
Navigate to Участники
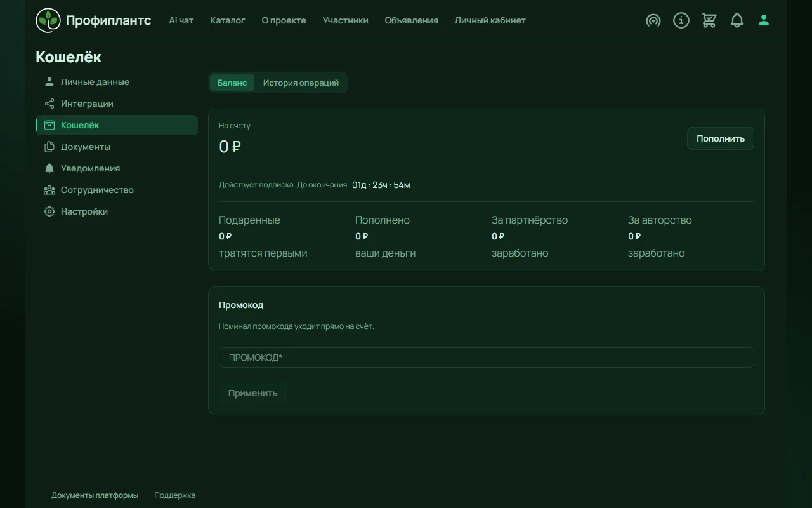click(x=345, y=20)
